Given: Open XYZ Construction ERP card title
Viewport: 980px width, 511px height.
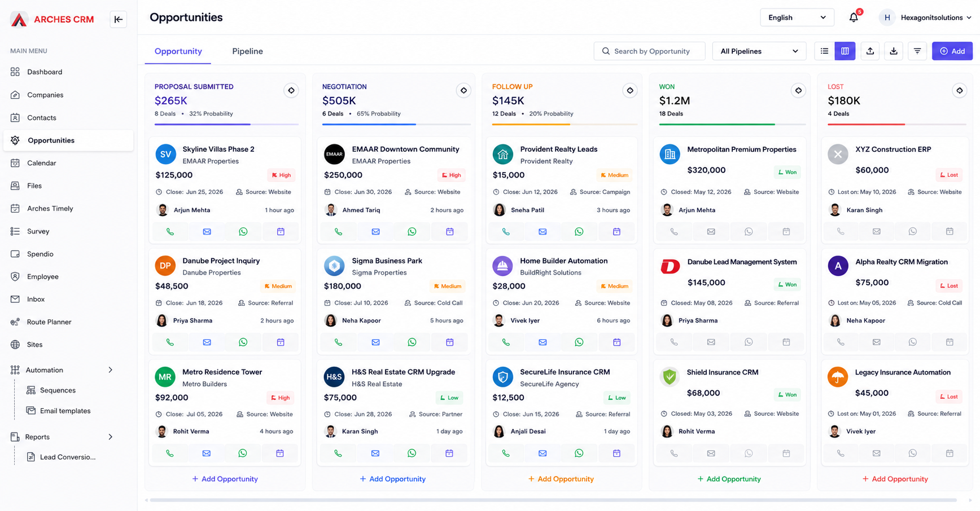Looking at the screenshot, I should pos(893,149).
